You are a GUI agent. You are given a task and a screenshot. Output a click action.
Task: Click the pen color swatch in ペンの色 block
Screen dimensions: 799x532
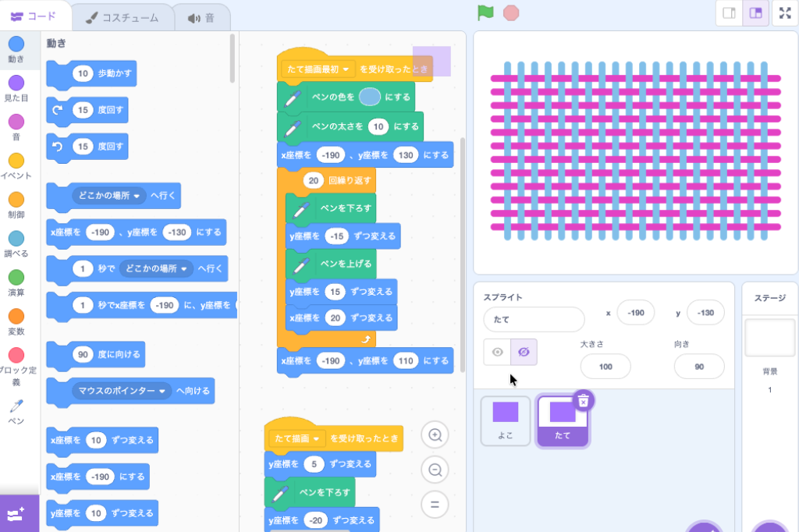[370, 97]
